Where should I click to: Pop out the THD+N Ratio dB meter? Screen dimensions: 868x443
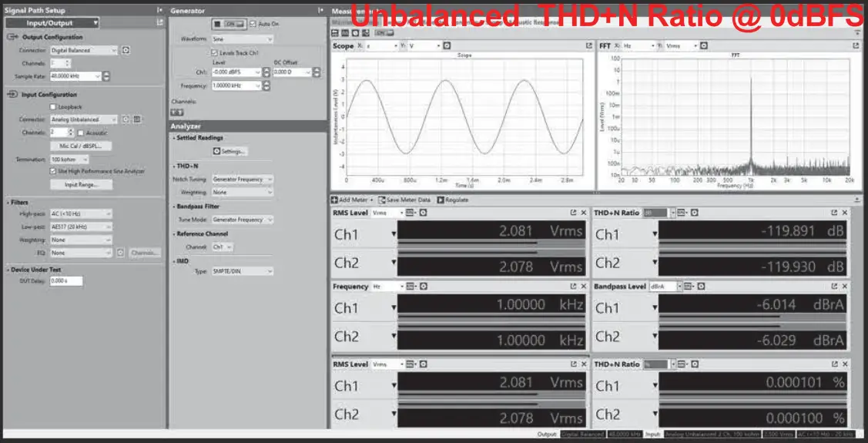pyautogui.click(x=834, y=213)
